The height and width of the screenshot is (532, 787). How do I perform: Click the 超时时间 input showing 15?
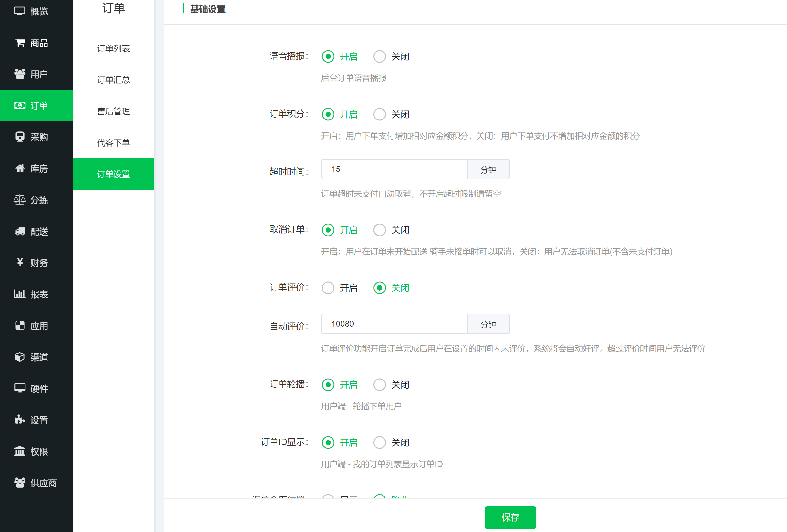(394, 169)
